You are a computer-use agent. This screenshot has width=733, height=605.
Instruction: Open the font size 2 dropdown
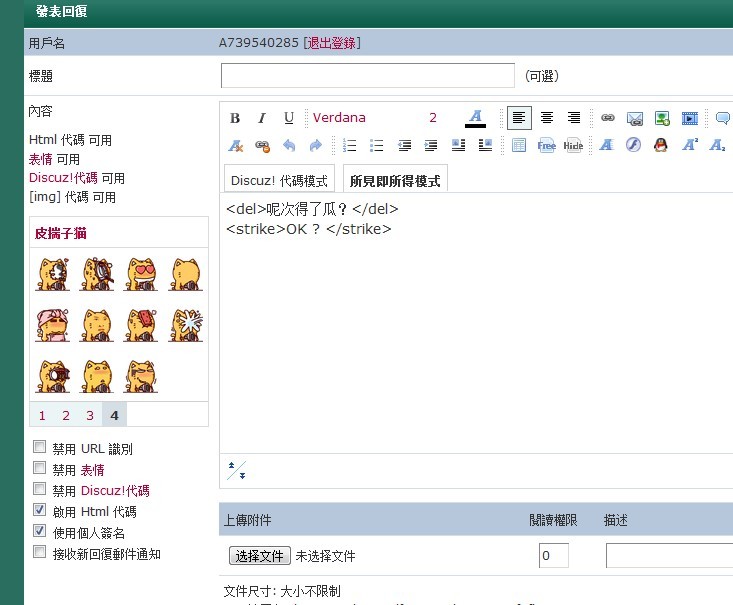pyautogui.click(x=433, y=117)
